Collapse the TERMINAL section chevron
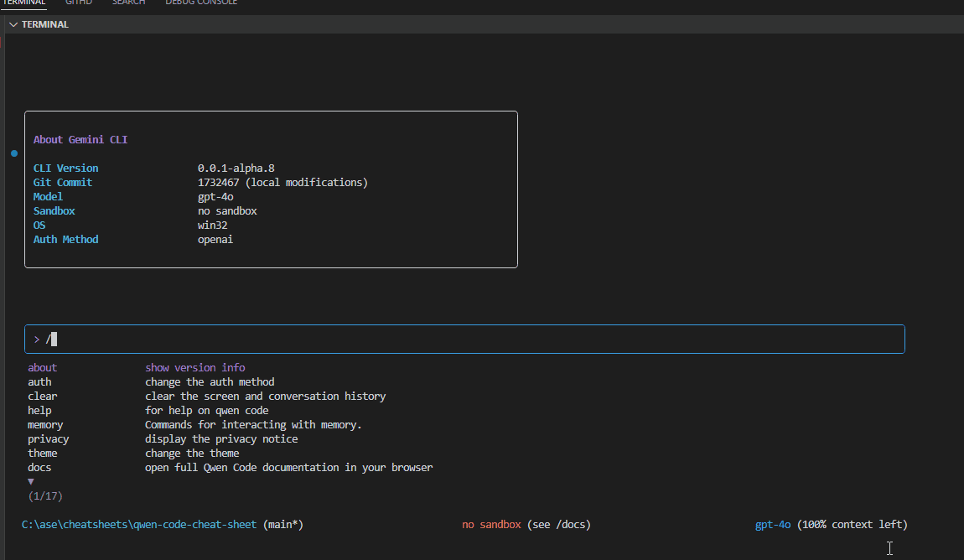The image size is (964, 560). point(13,24)
